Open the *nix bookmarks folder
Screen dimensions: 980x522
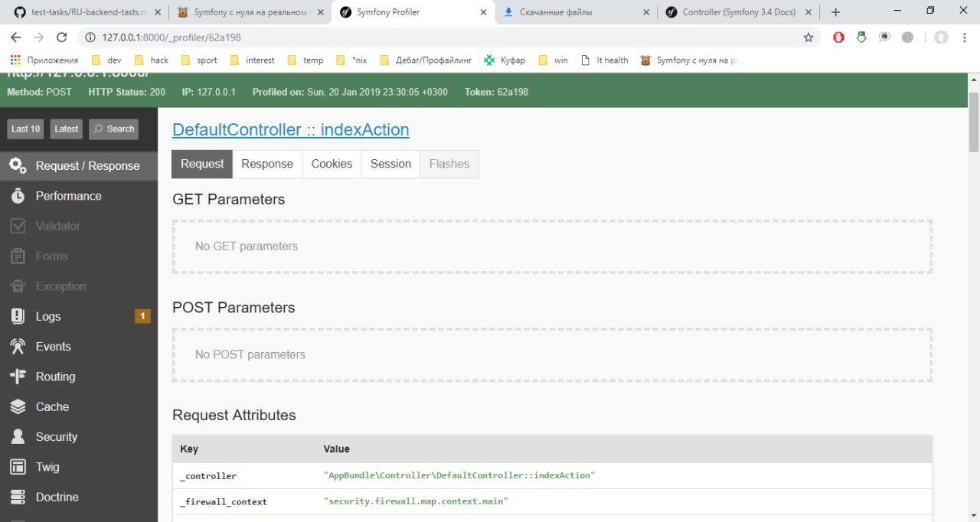pos(352,60)
